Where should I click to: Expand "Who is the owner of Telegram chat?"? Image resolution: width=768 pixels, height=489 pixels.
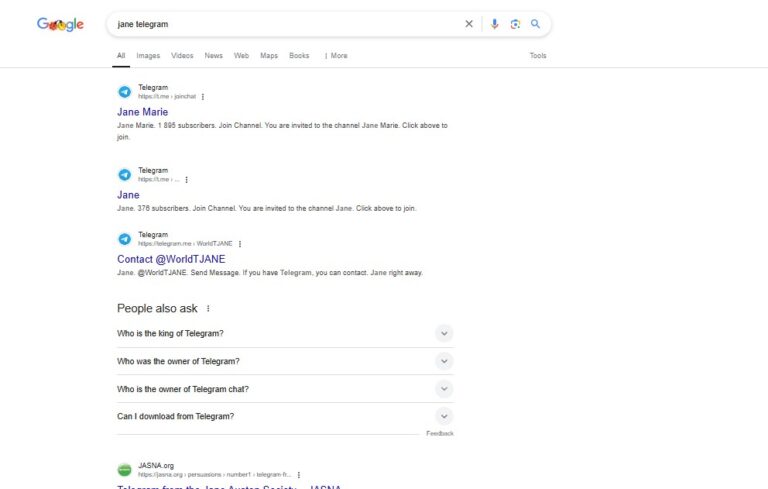coord(444,389)
